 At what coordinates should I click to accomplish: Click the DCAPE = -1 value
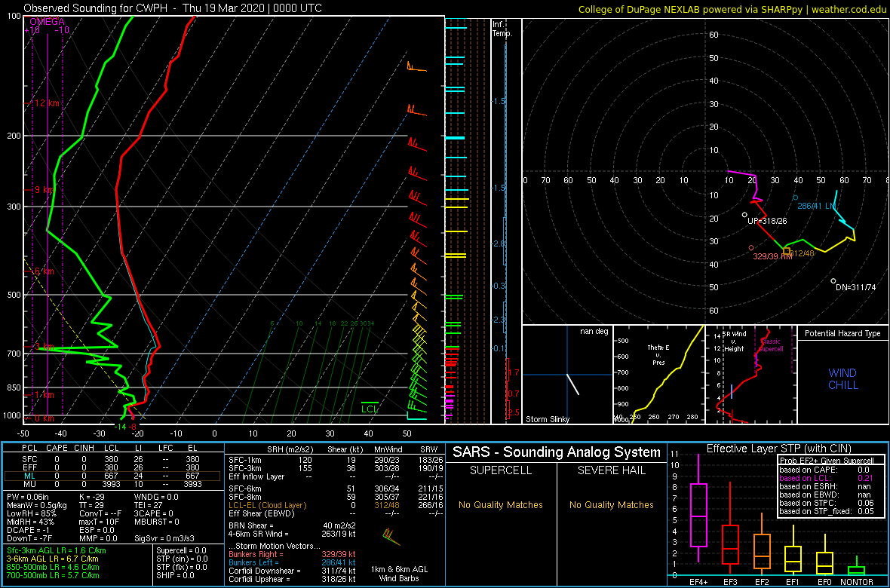29,529
